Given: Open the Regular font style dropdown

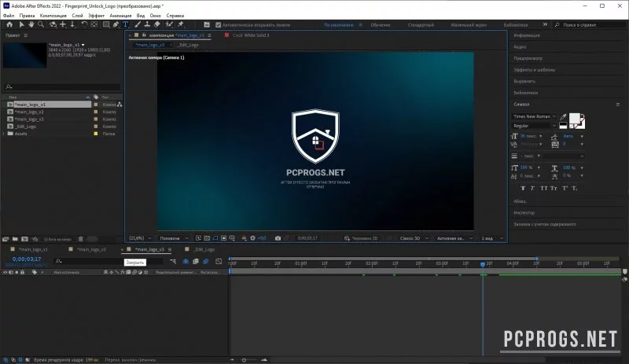Looking at the screenshot, I should [534, 126].
